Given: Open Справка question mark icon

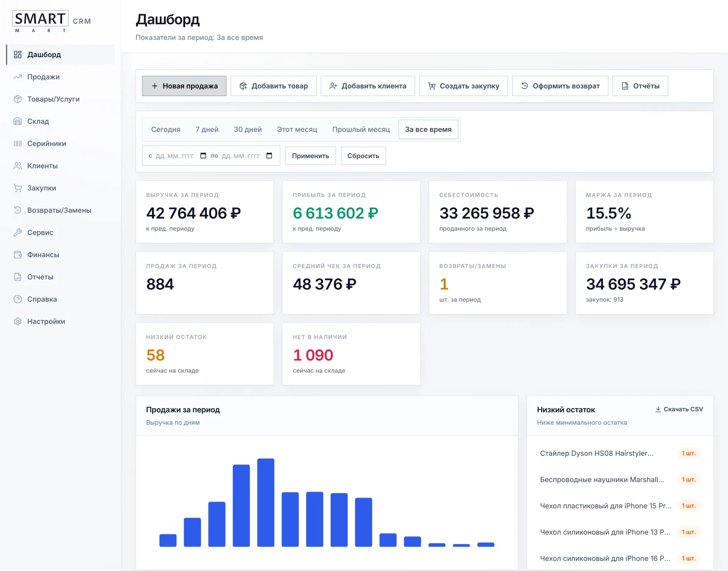Looking at the screenshot, I should [17, 299].
